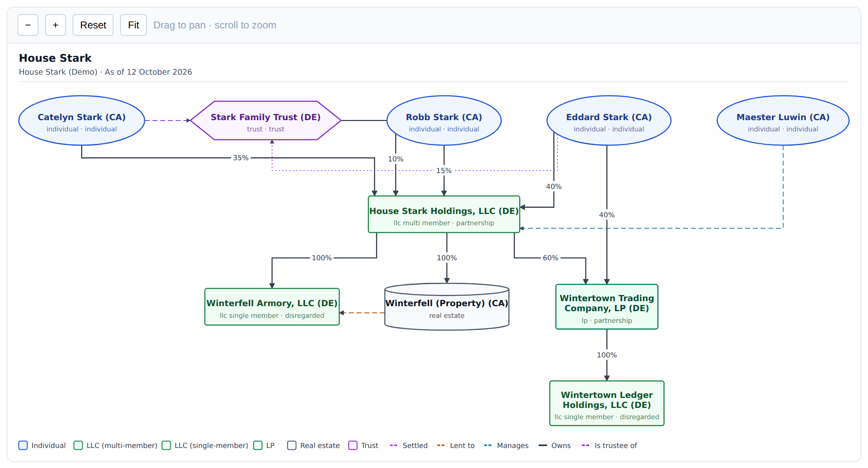Click the Individual legend swatch
Screen dimensions: 868x468
click(x=23, y=445)
